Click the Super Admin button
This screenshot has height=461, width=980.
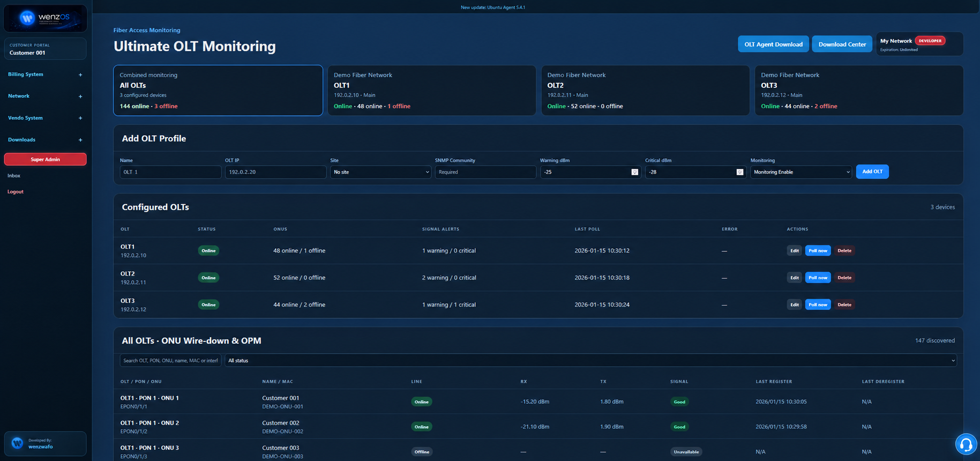pyautogui.click(x=45, y=159)
